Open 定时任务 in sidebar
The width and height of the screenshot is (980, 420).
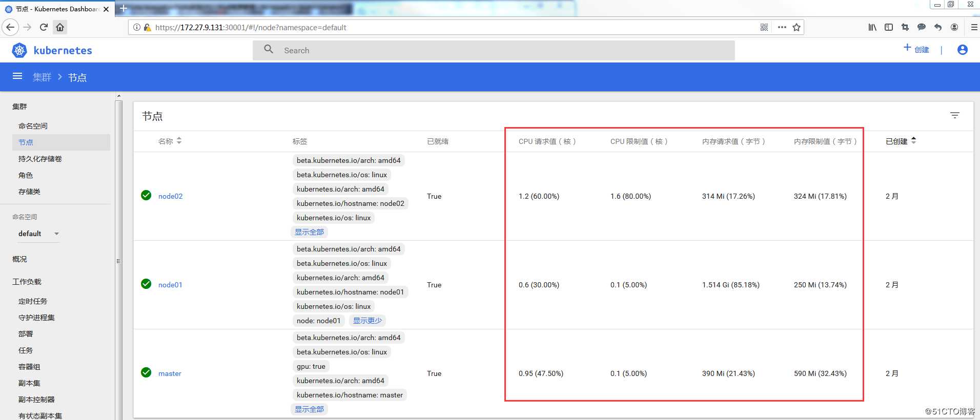[33, 301]
